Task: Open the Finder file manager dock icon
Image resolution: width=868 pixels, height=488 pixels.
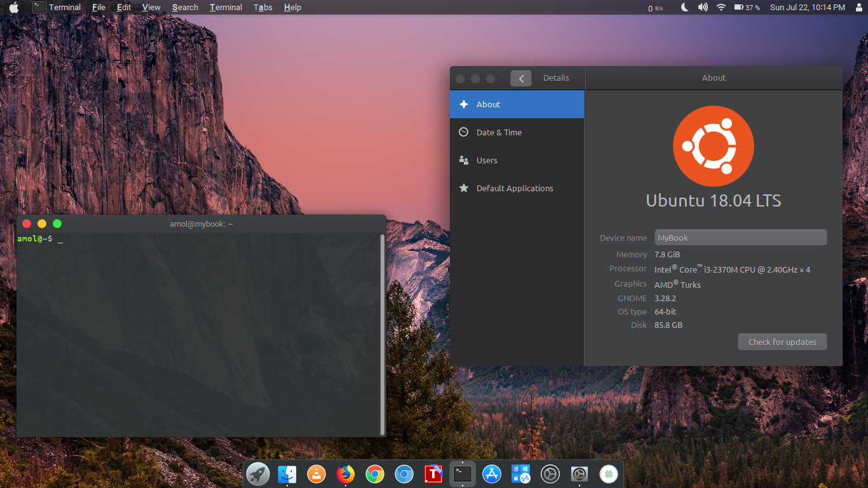Action: [287, 474]
